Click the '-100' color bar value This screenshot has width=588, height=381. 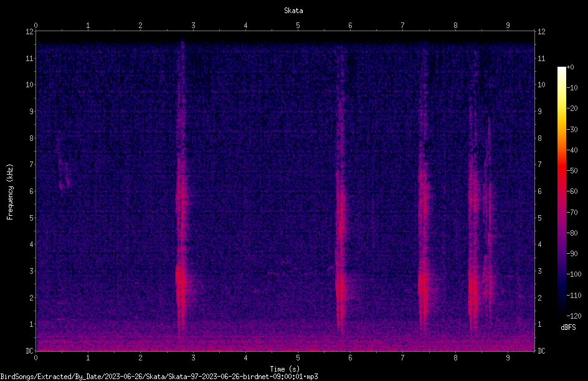[x=574, y=274]
